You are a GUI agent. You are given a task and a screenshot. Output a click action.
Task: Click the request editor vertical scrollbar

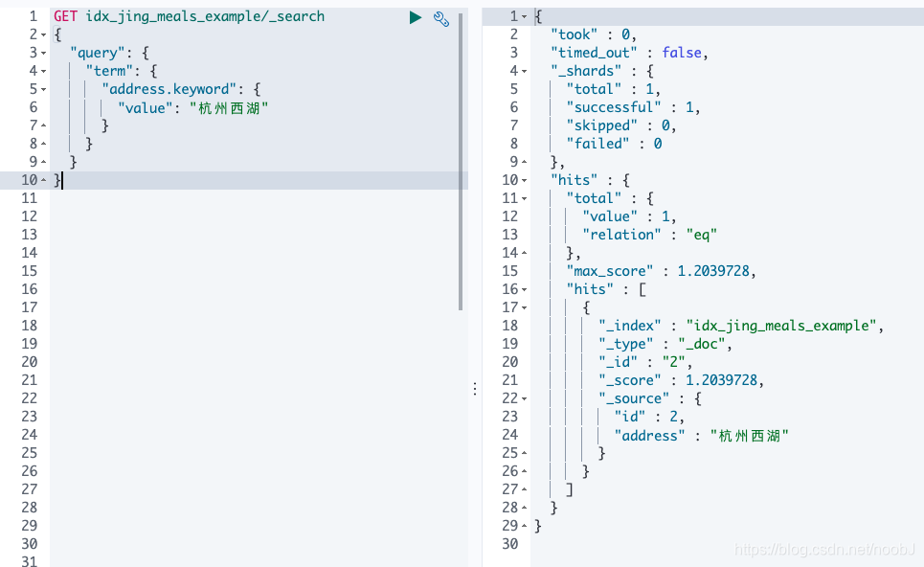coord(461,161)
